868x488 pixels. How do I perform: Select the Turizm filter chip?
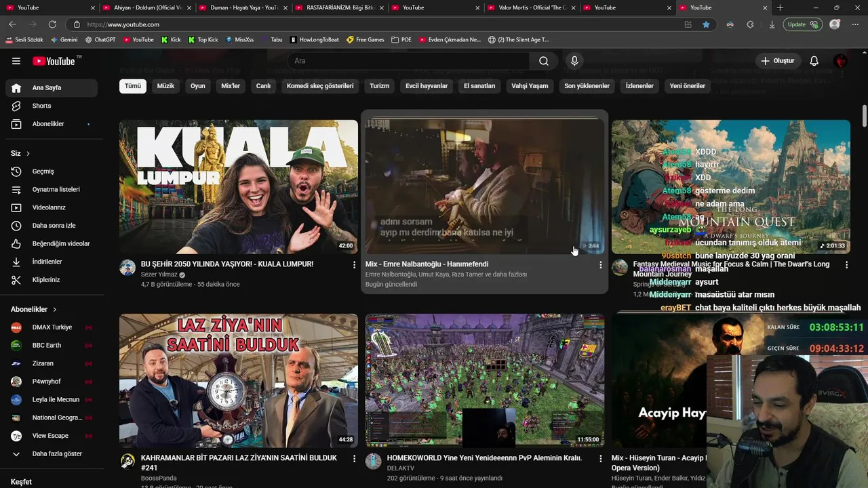point(379,86)
